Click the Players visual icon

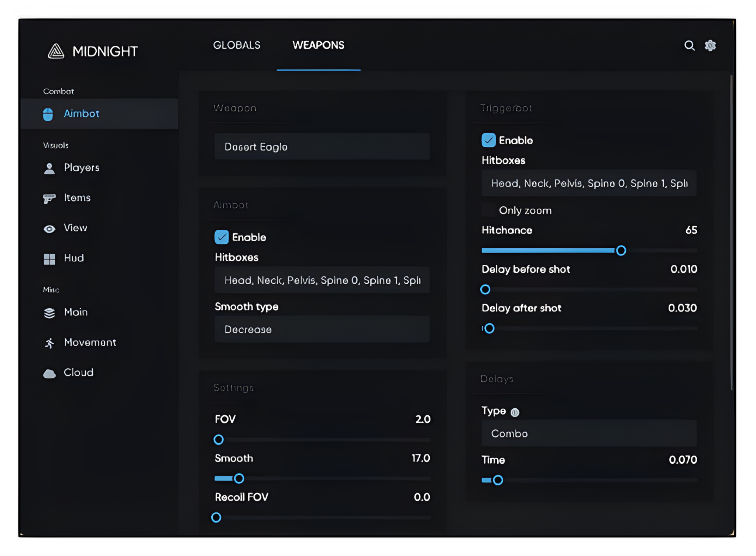[x=49, y=167]
